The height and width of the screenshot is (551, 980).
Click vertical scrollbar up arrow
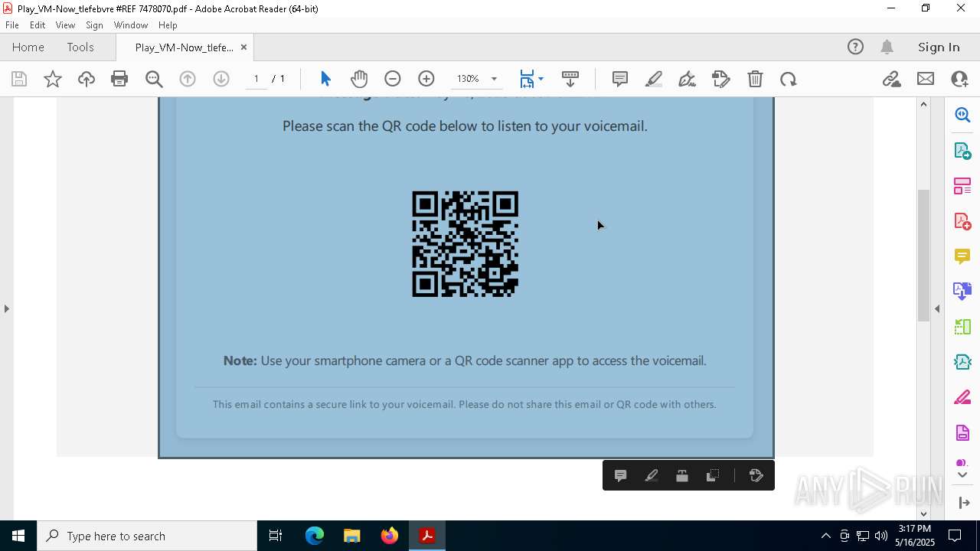(923, 104)
